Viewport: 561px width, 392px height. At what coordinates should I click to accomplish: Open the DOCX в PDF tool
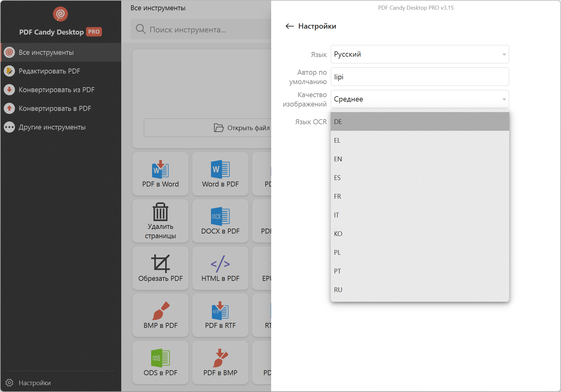tap(220, 221)
